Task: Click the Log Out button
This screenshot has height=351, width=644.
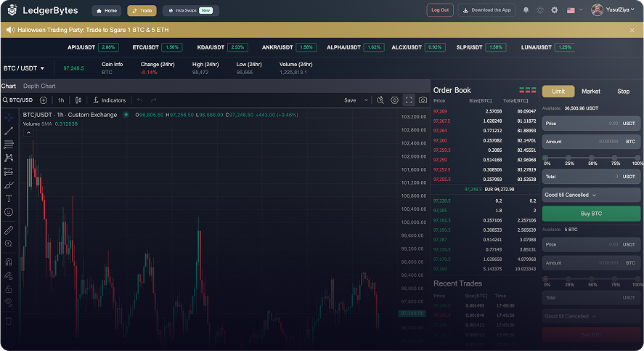Action: [x=440, y=10]
